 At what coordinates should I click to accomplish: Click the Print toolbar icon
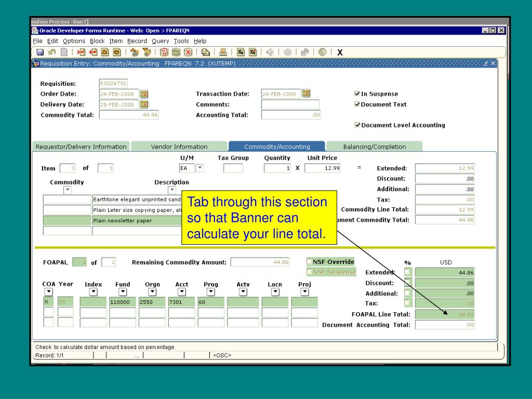(223, 52)
